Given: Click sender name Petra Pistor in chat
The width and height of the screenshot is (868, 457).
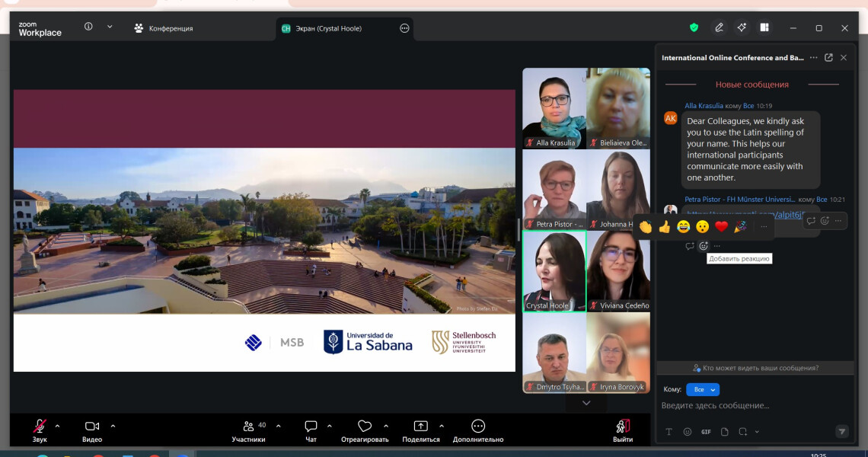Looking at the screenshot, I should point(739,200).
